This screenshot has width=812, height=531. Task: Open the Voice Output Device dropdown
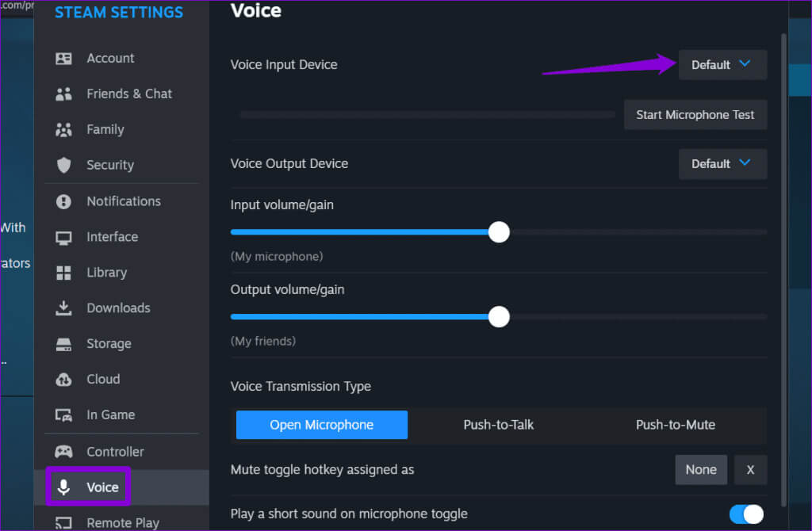click(x=722, y=164)
